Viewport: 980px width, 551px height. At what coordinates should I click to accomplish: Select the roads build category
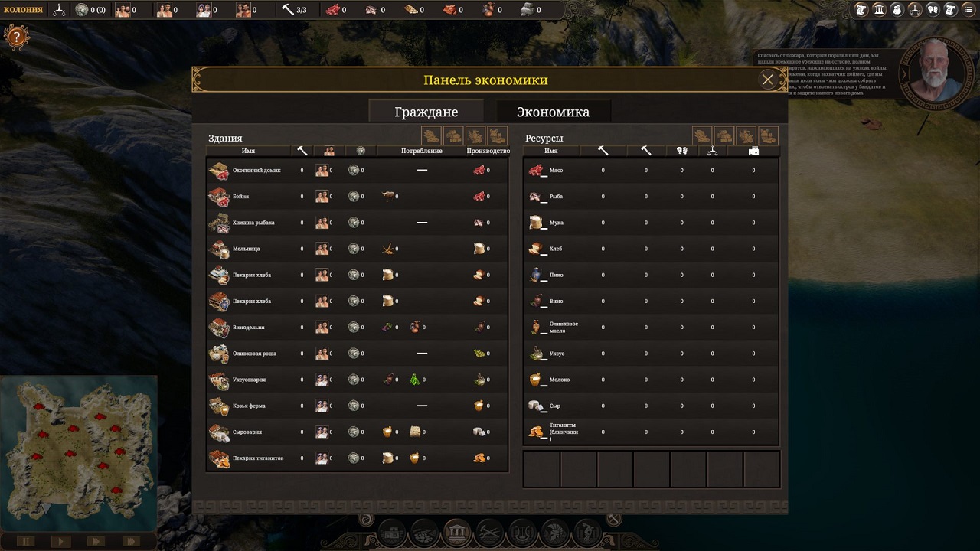pos(424,533)
